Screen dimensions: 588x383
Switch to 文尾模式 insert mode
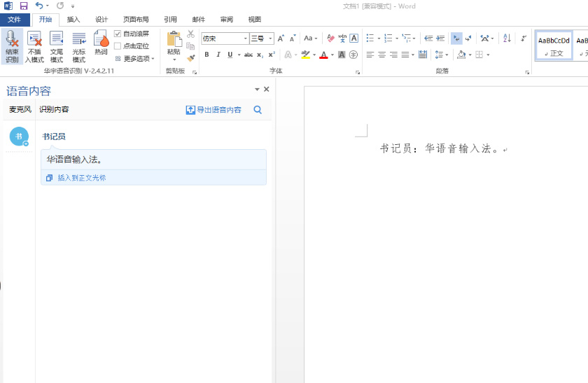point(57,46)
